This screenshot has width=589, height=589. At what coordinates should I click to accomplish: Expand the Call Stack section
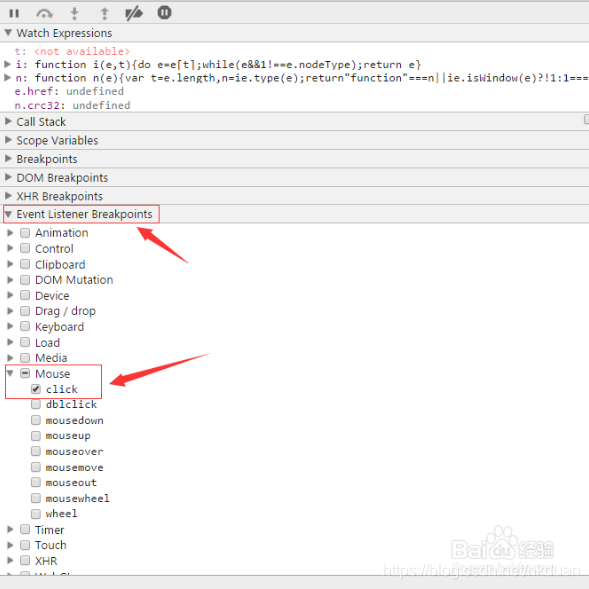point(8,121)
